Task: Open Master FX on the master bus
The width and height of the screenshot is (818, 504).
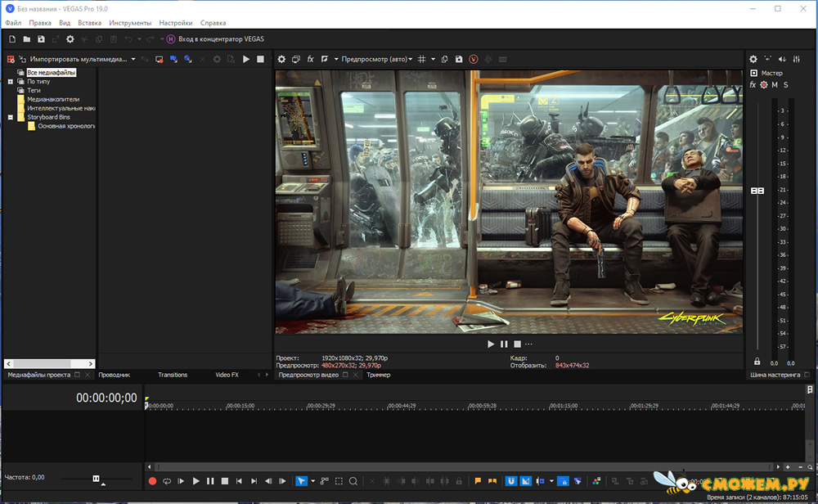Action: click(753, 84)
